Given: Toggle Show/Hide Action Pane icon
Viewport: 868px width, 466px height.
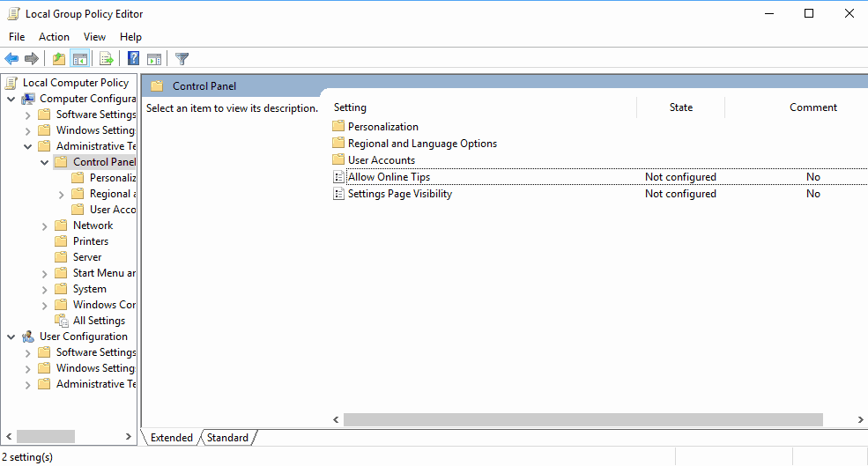Looking at the screenshot, I should (154, 58).
